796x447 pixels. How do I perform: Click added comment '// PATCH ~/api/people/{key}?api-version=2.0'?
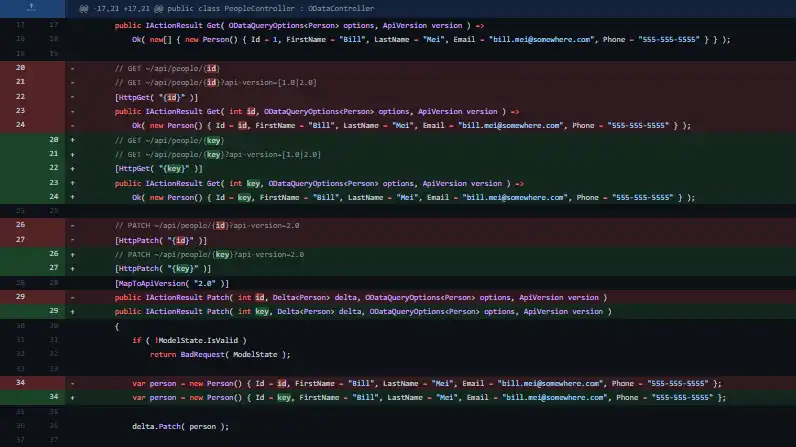[x=209, y=255]
